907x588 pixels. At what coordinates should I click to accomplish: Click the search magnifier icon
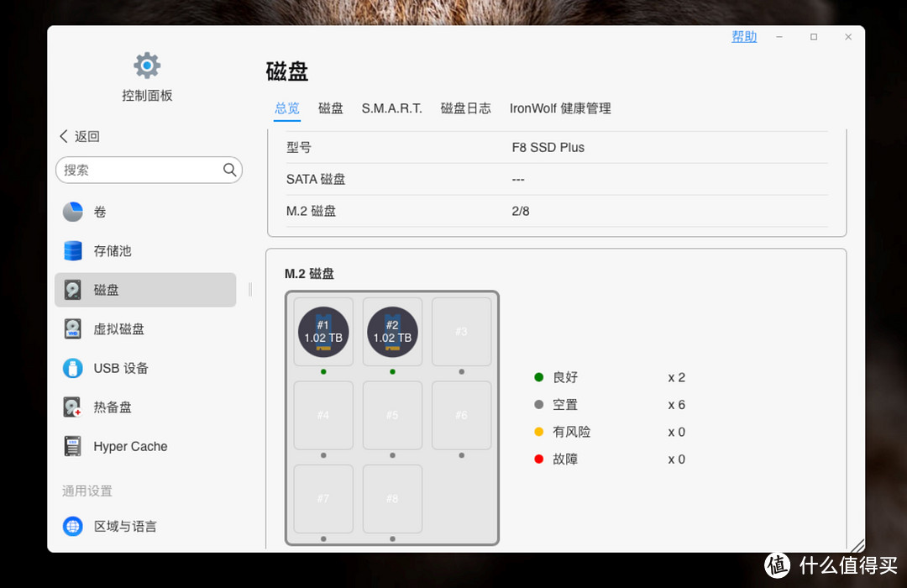(x=229, y=170)
